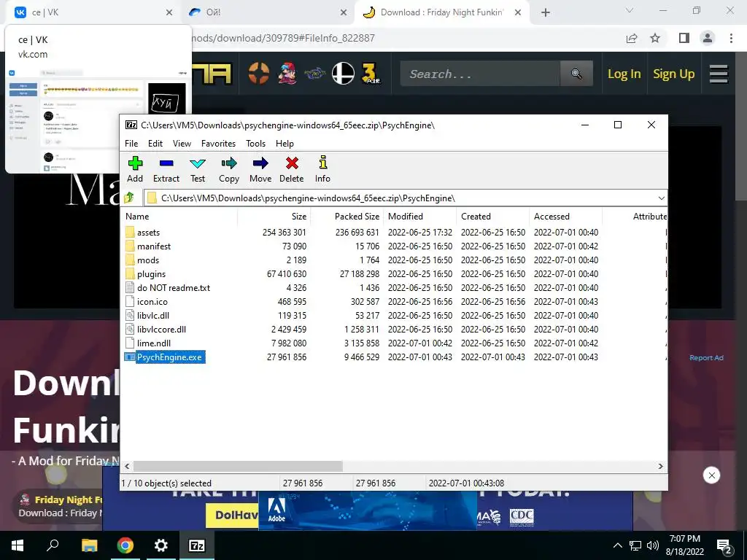
Task: Click the red Delete icon
Action: click(292, 169)
